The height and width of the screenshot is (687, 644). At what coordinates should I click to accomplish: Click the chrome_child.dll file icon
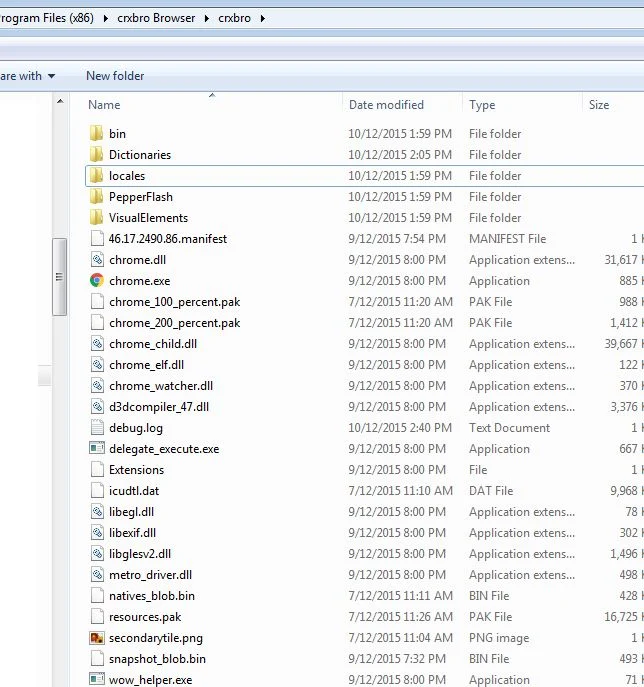pyautogui.click(x=97, y=344)
